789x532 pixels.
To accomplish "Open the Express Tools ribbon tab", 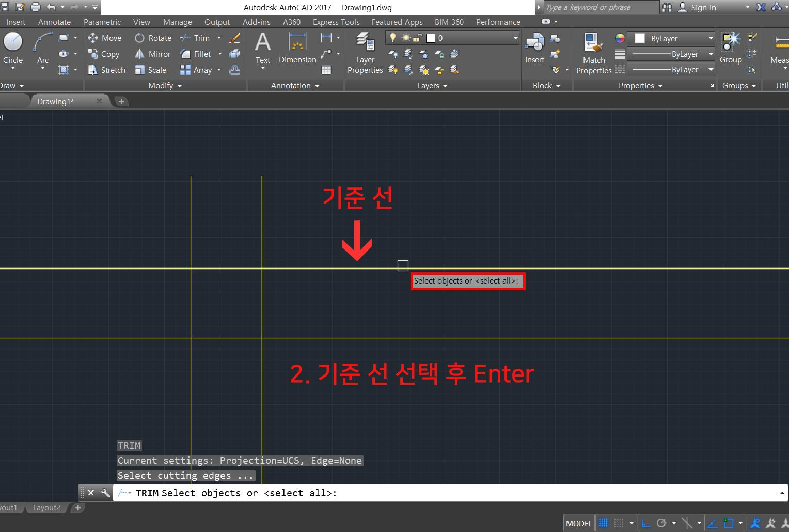I will point(336,22).
